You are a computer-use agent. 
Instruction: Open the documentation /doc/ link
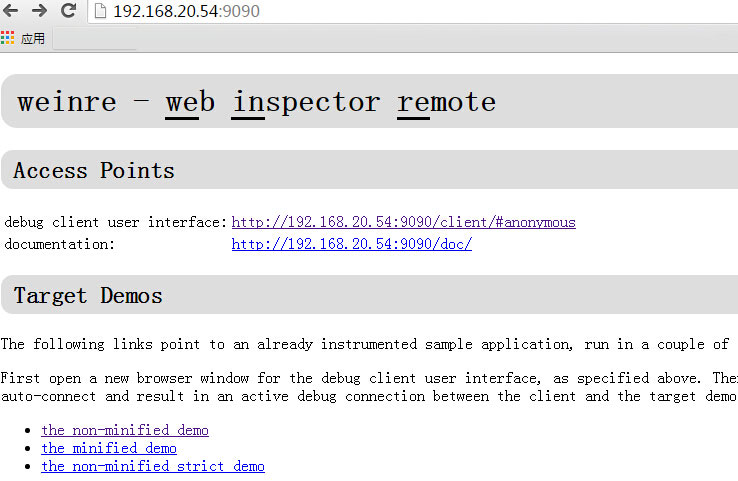tap(352, 244)
